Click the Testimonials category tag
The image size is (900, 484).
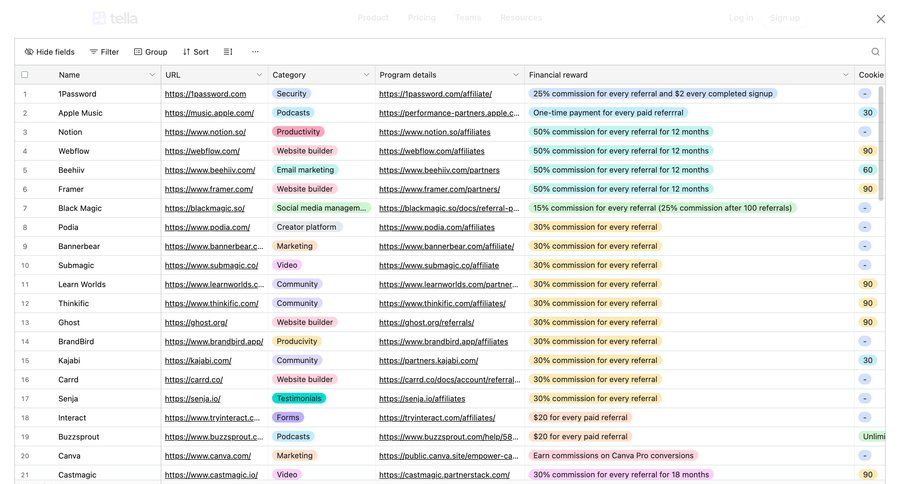tap(298, 398)
